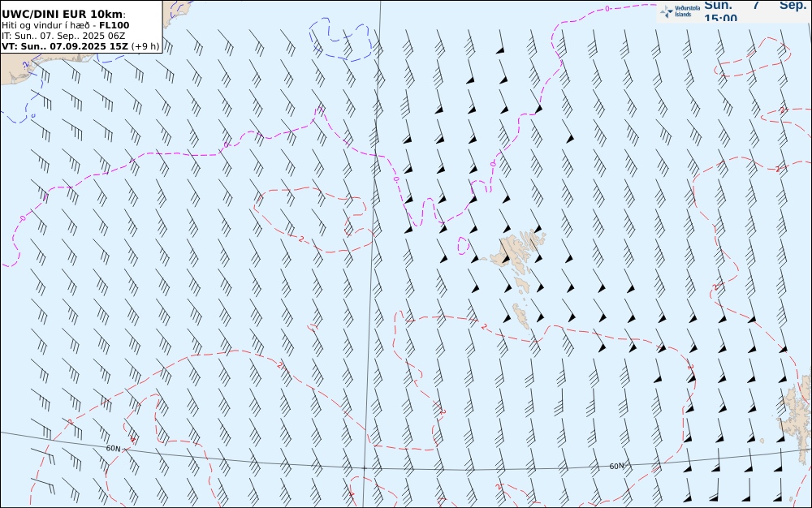
Task: Select the 'UWC/DINI EUR 10km' title text
Action: pyautogui.click(x=63, y=15)
